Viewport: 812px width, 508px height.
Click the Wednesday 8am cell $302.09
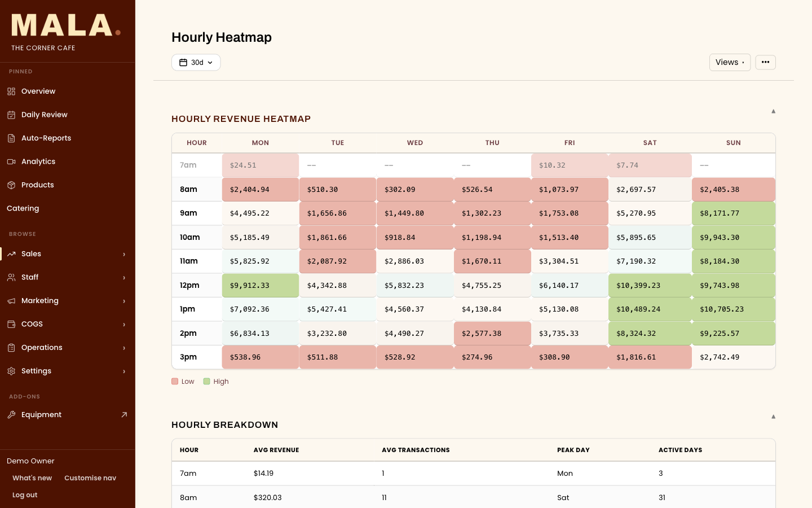coord(415,190)
